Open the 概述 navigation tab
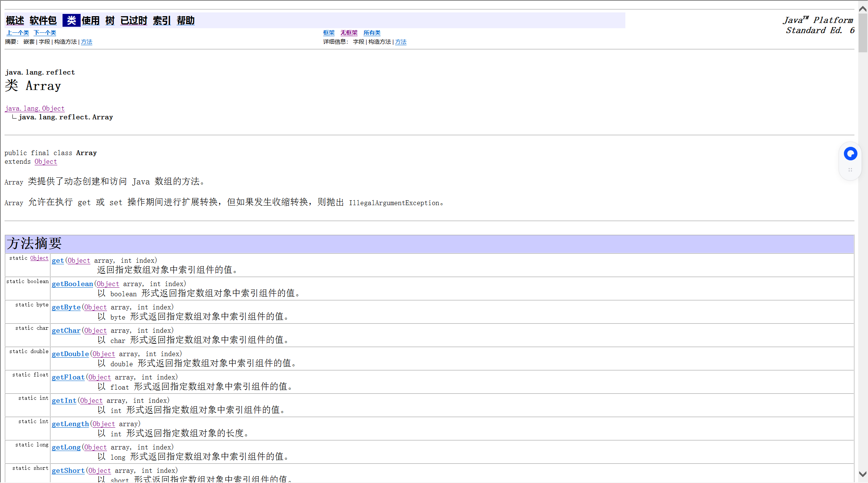This screenshot has width=868, height=483. pos(15,21)
